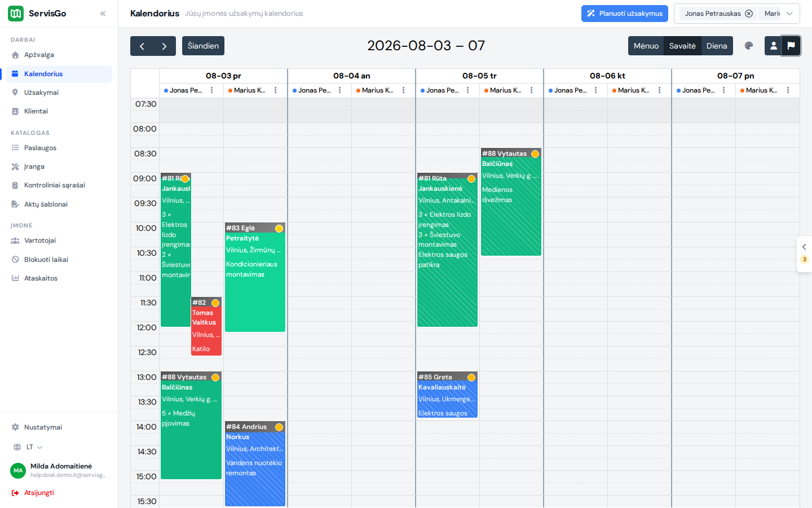Select the 08-07 pn day header
The height and width of the screenshot is (508, 812).
pyautogui.click(x=735, y=76)
